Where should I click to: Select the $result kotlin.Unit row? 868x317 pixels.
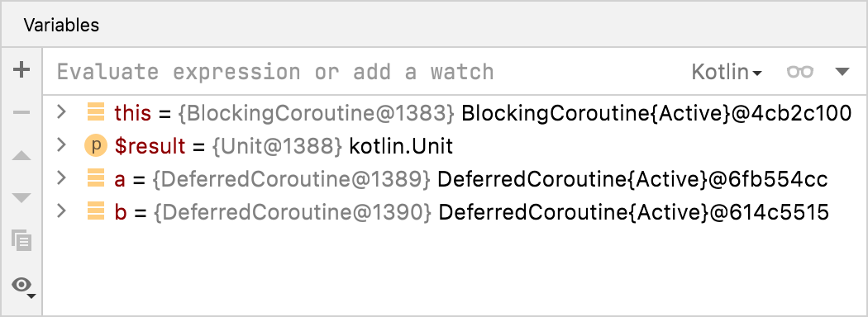point(455,146)
